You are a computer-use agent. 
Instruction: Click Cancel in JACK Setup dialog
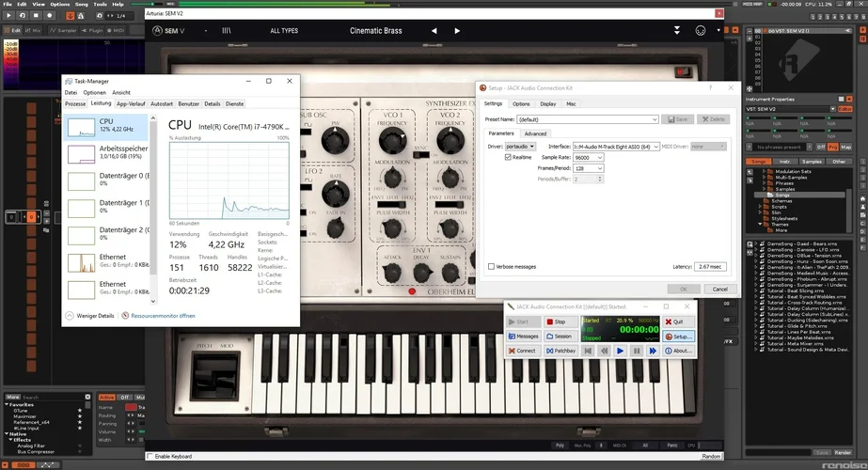719,289
